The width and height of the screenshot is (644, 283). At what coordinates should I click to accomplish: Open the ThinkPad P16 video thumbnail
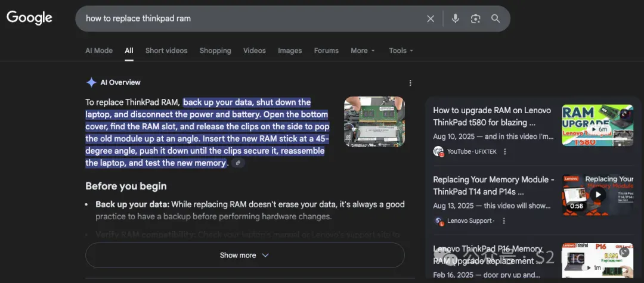[597, 260]
